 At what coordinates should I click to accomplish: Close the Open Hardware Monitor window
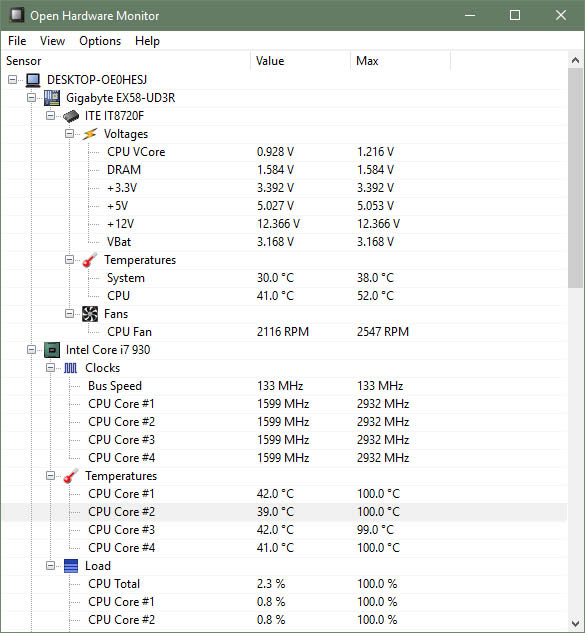click(x=560, y=15)
